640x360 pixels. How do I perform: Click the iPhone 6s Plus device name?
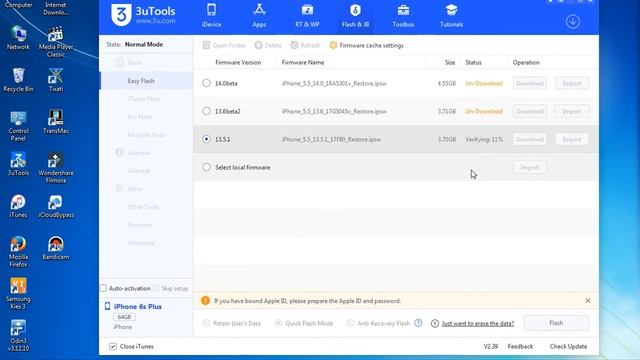(138, 306)
